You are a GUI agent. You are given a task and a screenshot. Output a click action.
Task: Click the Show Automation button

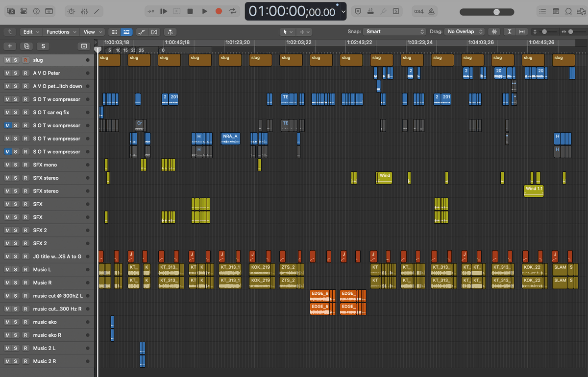[x=141, y=32]
